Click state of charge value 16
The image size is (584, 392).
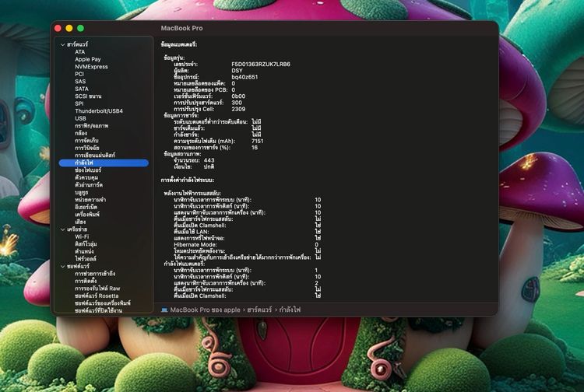pos(255,147)
